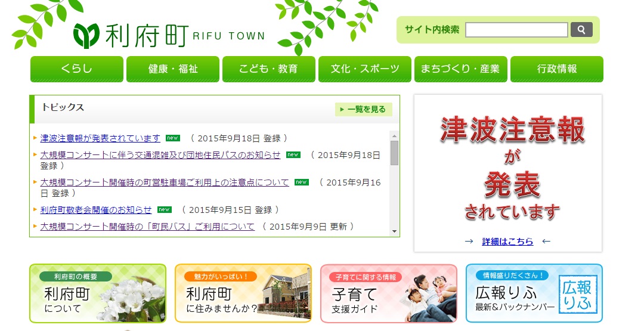The height and width of the screenshot is (331, 644).
Task: Click the scroll down arrow in Topics list
Action: [x=394, y=231]
